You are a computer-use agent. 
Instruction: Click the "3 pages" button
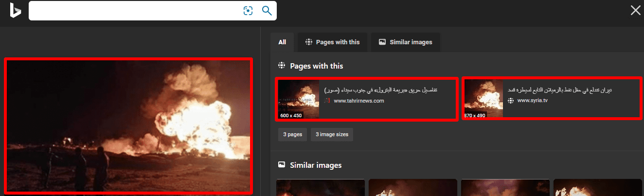click(292, 134)
